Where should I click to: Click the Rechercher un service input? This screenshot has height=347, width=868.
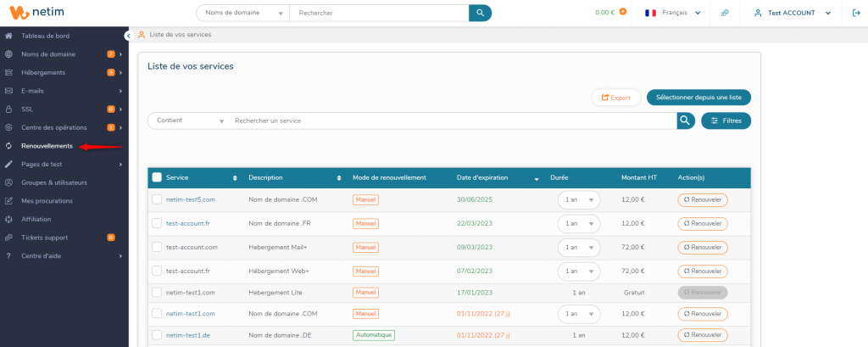point(453,120)
